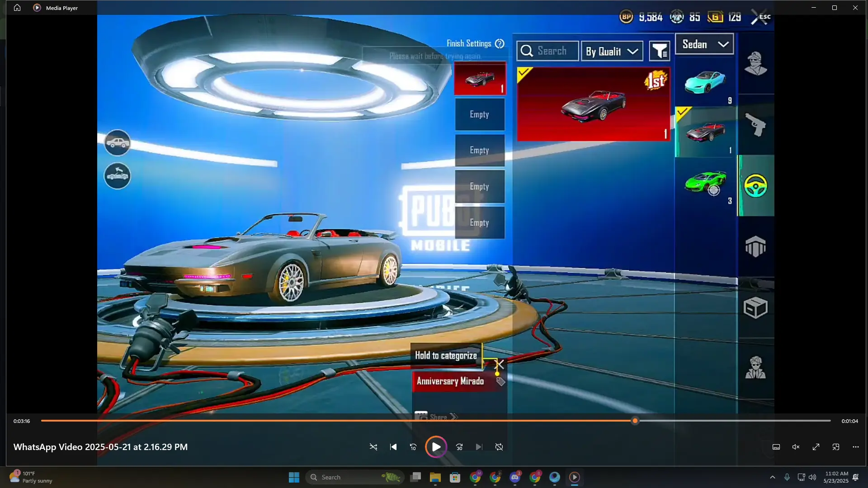Play the paused video
868x488 pixels.
[436, 447]
